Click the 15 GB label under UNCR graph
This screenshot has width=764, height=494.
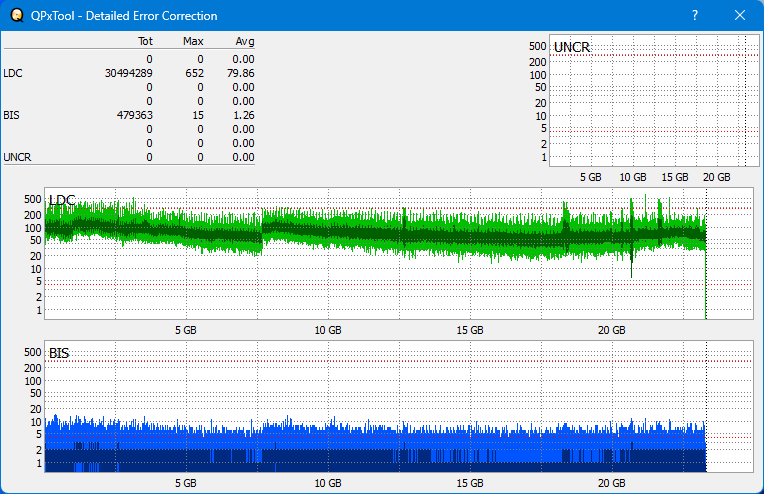[x=675, y=176]
